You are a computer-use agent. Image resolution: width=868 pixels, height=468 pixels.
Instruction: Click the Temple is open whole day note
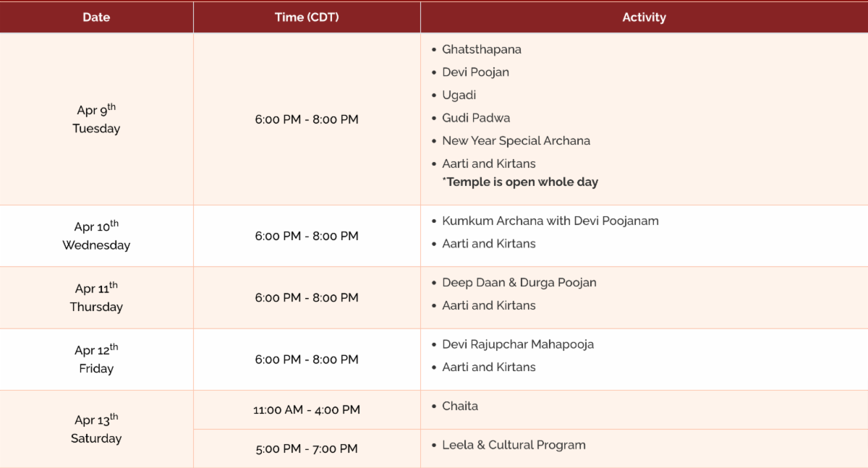coord(522,182)
